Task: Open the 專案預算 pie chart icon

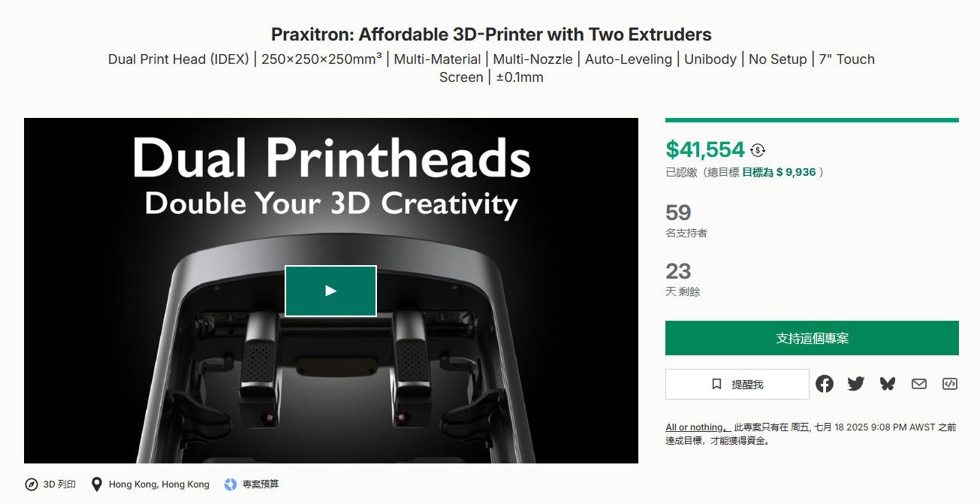Action: [231, 484]
